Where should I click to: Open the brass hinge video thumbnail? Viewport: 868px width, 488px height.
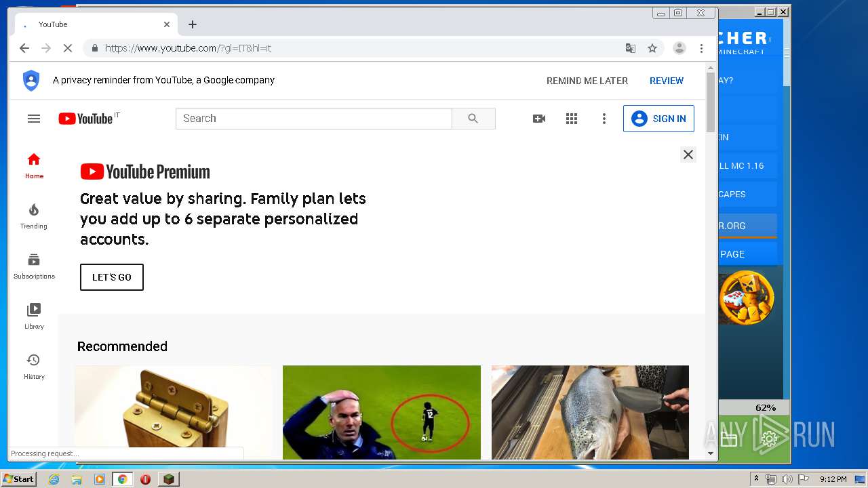pyautogui.click(x=174, y=412)
